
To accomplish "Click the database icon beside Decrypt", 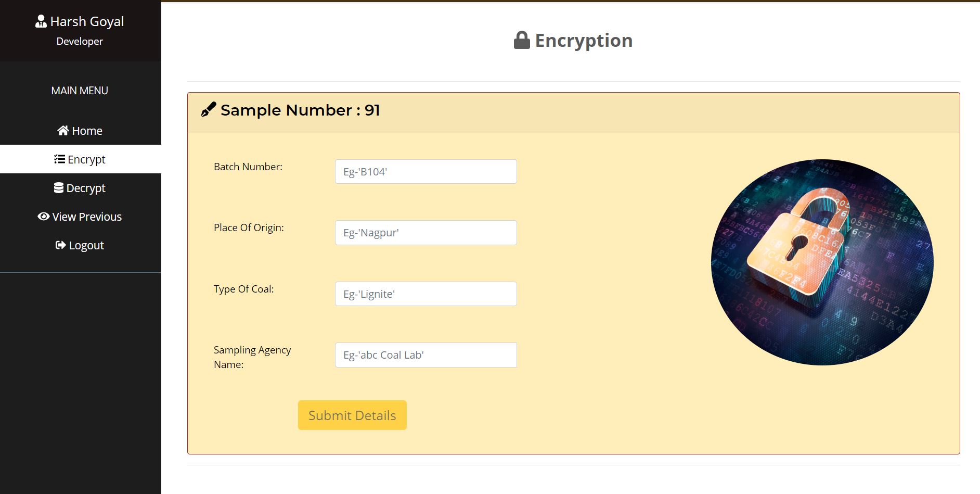I will point(59,187).
